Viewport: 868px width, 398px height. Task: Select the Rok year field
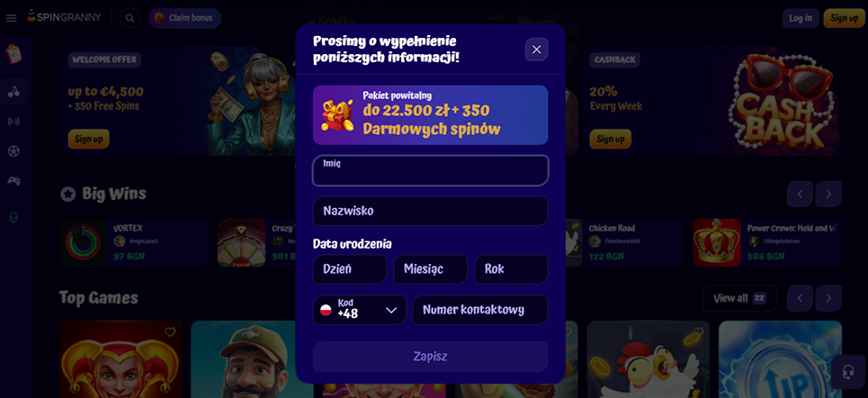coord(512,269)
